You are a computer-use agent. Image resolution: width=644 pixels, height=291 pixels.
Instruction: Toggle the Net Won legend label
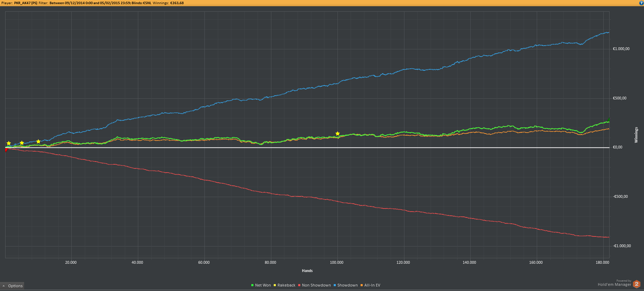pyautogui.click(x=263, y=285)
